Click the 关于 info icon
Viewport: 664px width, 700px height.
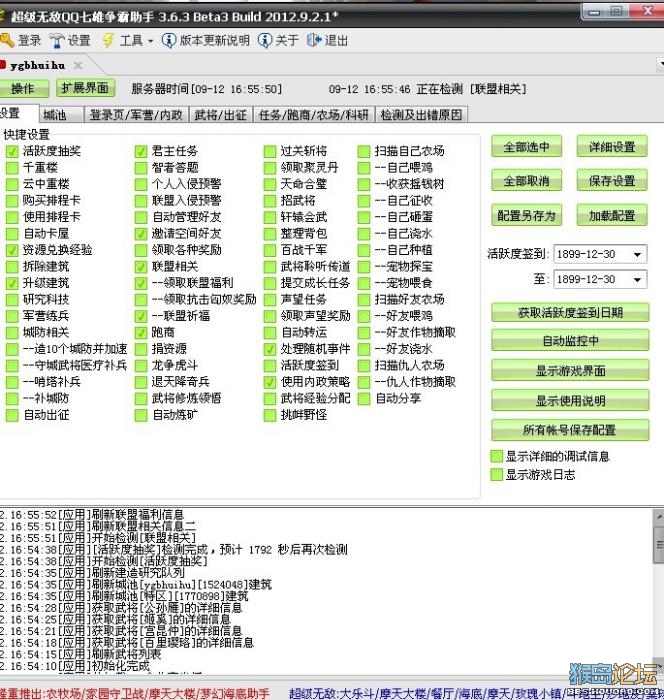264,41
